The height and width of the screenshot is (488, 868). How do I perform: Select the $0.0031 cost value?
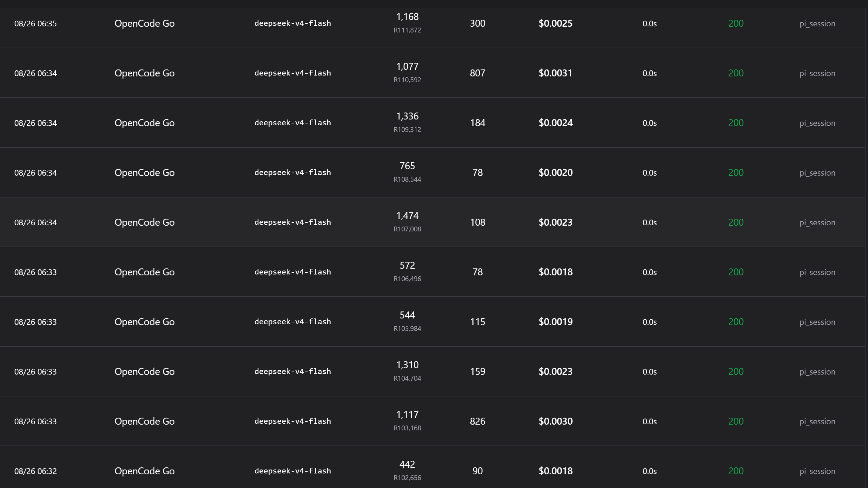(555, 73)
